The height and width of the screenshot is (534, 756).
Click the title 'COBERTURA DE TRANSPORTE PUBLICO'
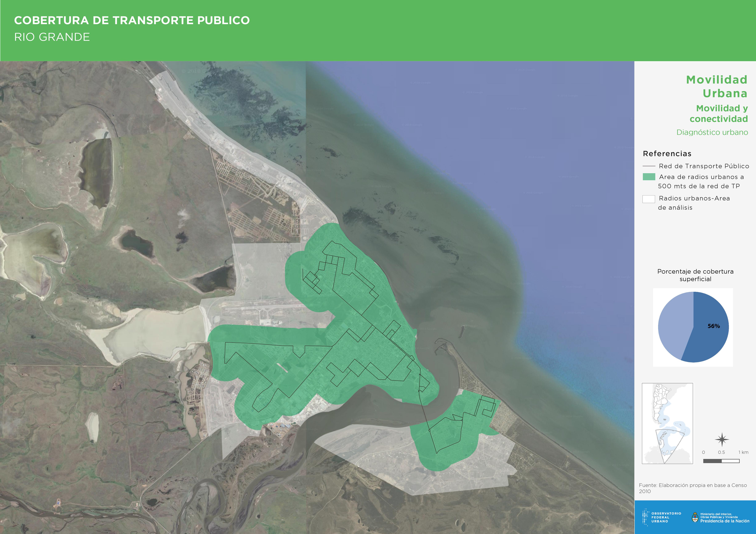coord(132,20)
